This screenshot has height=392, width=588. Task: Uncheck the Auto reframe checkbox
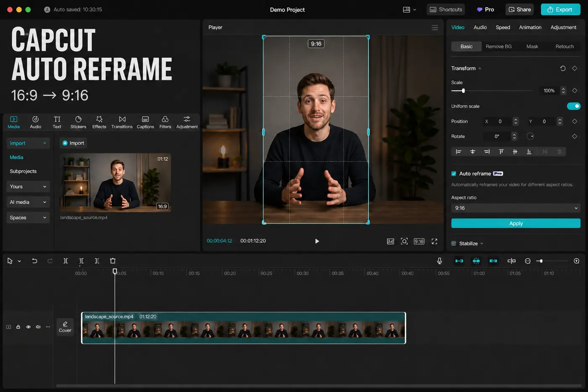(x=454, y=174)
